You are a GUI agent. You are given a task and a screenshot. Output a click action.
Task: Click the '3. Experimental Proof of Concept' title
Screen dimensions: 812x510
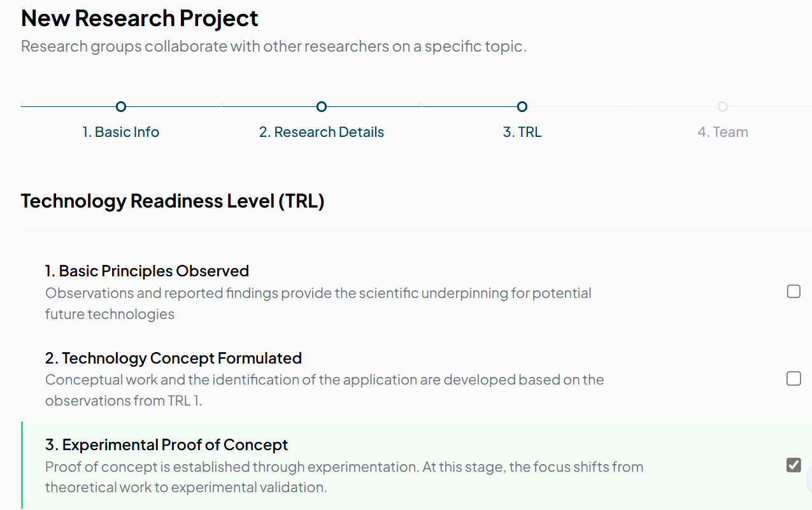(167, 445)
